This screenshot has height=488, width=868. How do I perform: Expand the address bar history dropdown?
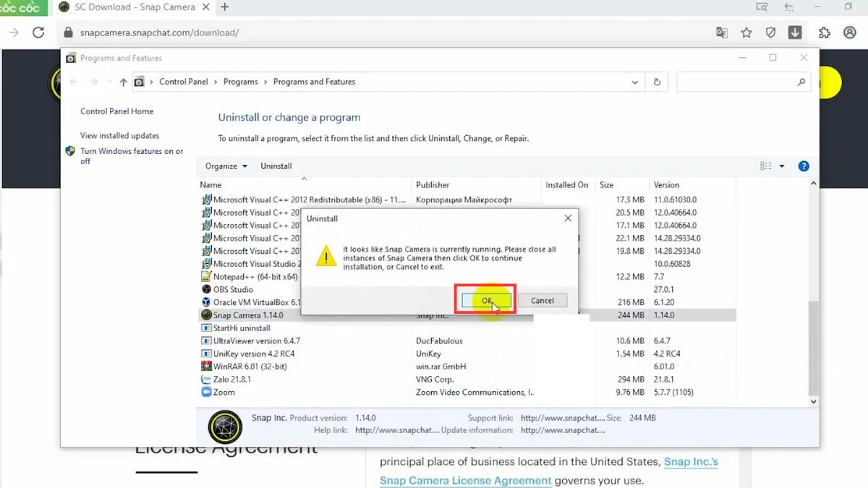click(x=634, y=82)
